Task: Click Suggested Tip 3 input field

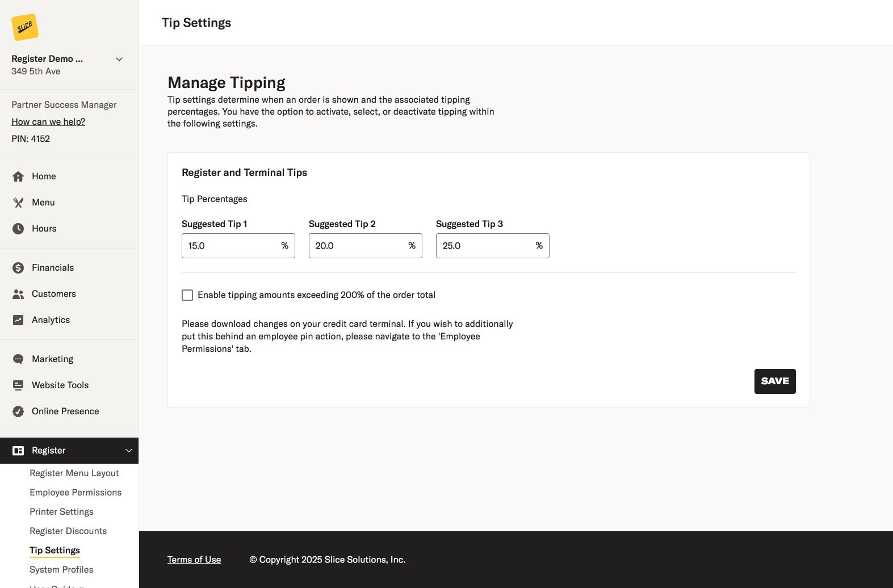Action: (493, 246)
